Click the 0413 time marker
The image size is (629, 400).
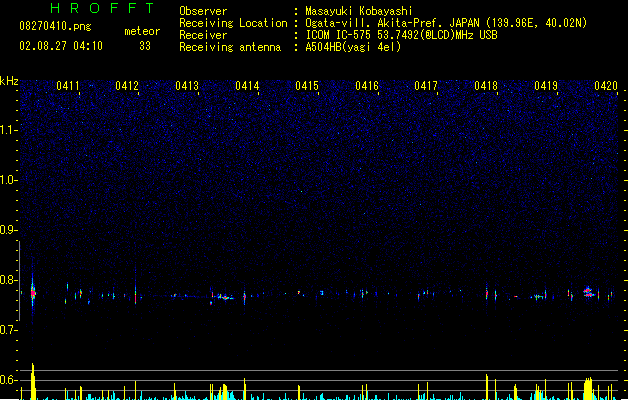coord(187,86)
